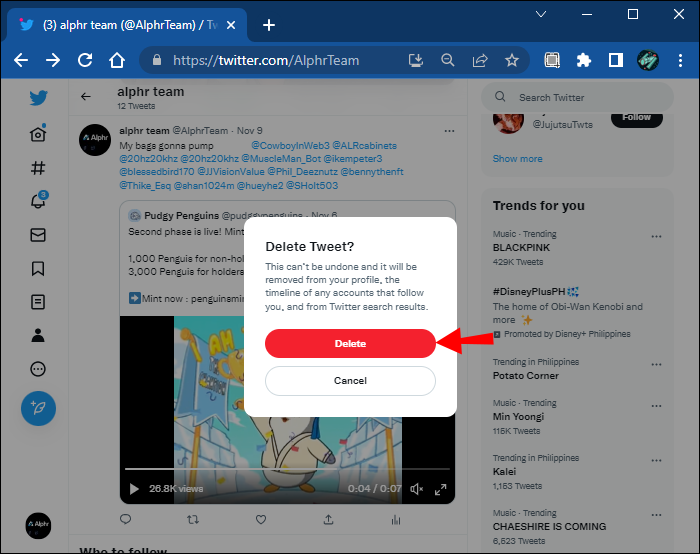Screen dimensions: 700x554
Task: Open Notifications bell icon
Action: click(38, 200)
